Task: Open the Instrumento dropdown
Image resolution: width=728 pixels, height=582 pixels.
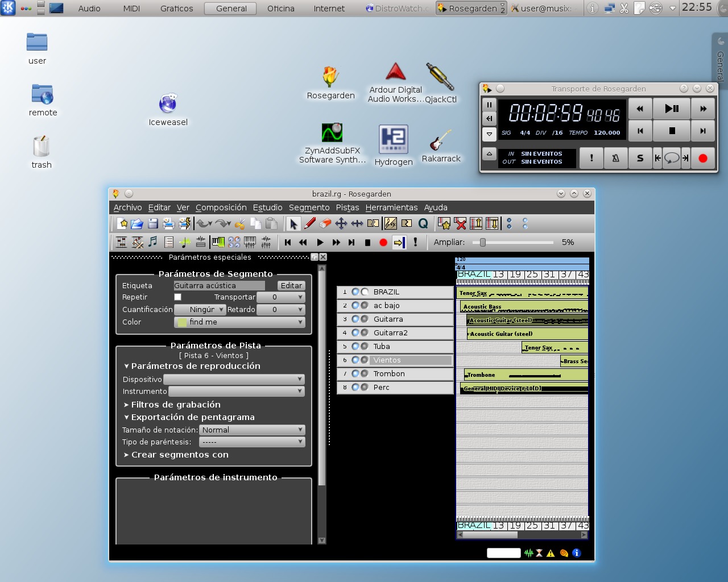Action: pos(237,391)
